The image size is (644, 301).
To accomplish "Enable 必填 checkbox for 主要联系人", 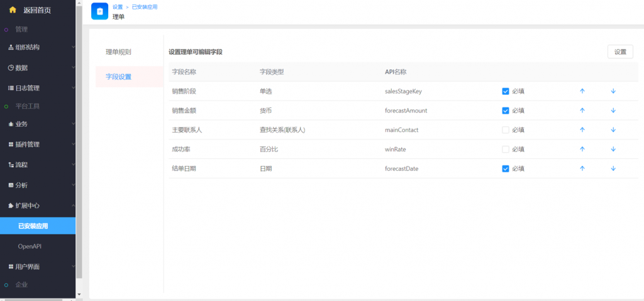I will pyautogui.click(x=506, y=130).
